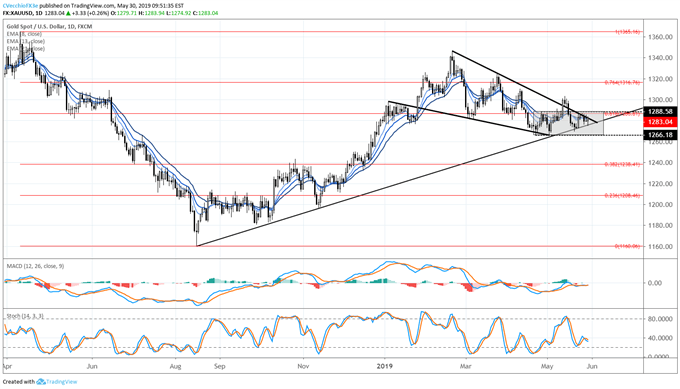
Task: Open the Created with TradingView link
Action: pos(40,382)
